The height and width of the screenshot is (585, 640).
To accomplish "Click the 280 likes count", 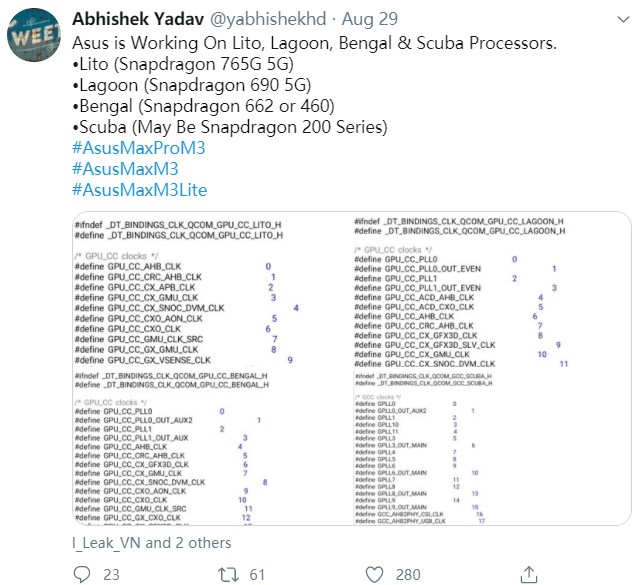I will [408, 574].
